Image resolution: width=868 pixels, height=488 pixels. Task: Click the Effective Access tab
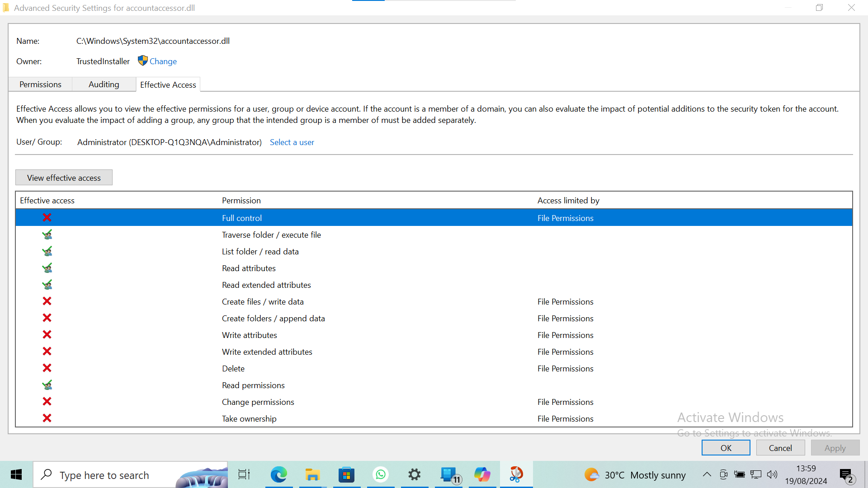pos(168,84)
